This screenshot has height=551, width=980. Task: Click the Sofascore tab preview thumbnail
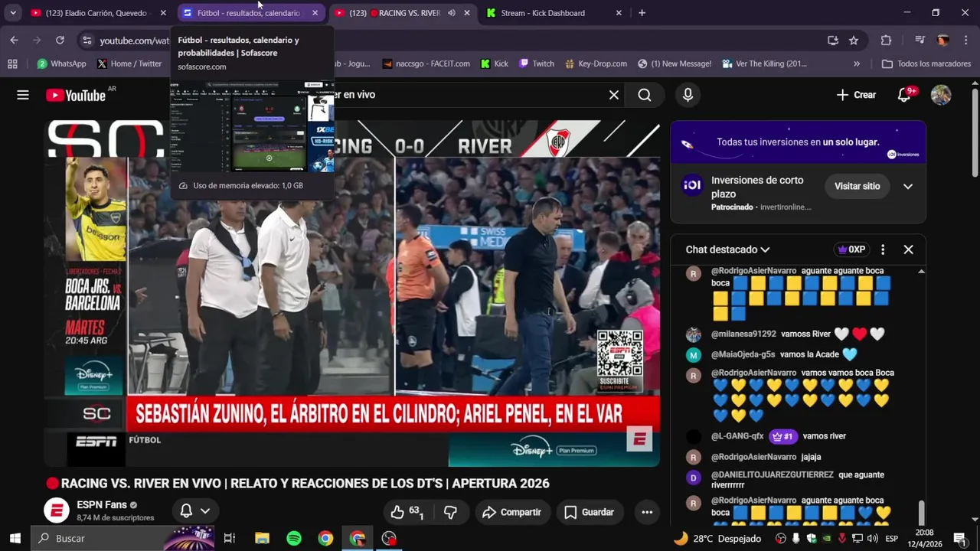(252, 126)
